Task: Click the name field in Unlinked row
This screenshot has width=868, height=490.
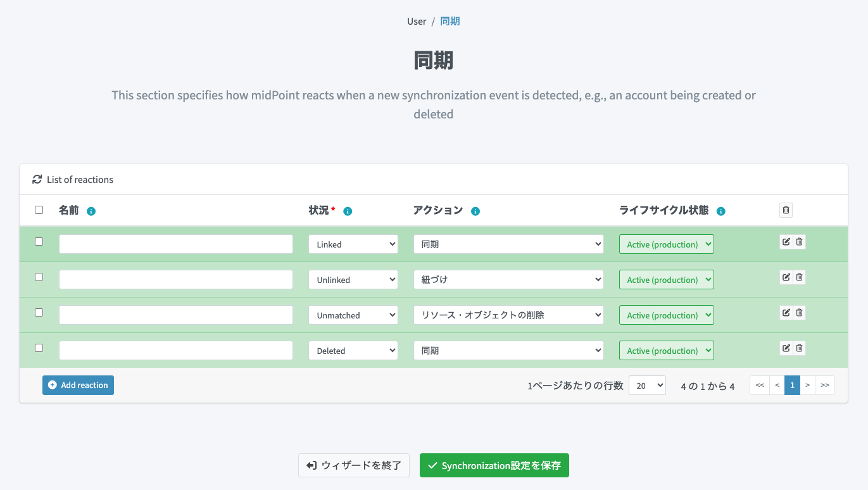Action: pyautogui.click(x=176, y=280)
